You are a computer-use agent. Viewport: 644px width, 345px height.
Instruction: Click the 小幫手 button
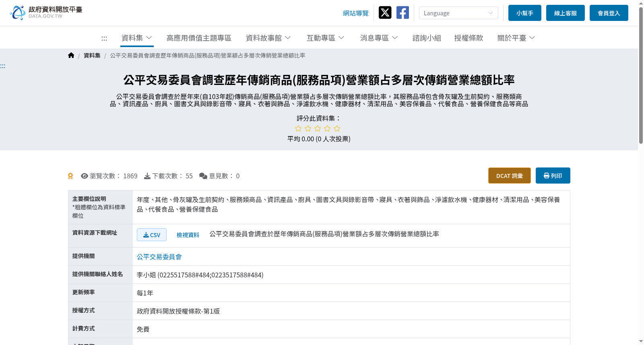click(525, 13)
